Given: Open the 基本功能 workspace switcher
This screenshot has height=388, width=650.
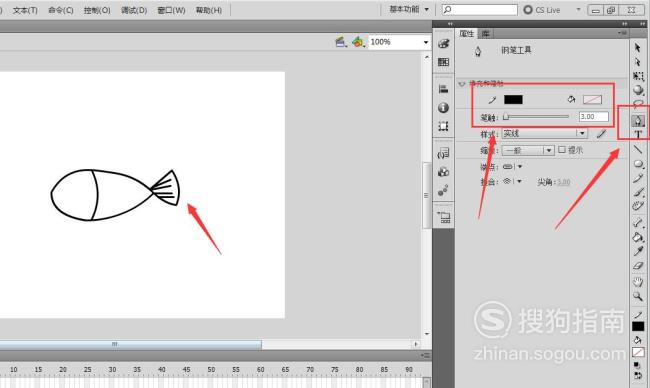Looking at the screenshot, I should click(409, 9).
